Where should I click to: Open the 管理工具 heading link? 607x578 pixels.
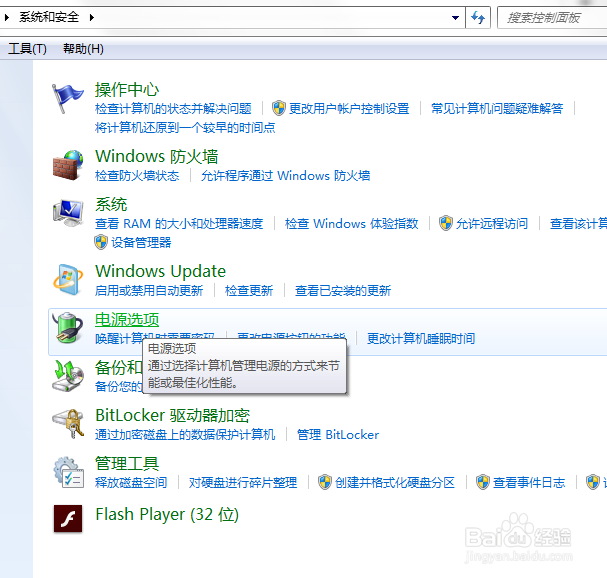127,463
